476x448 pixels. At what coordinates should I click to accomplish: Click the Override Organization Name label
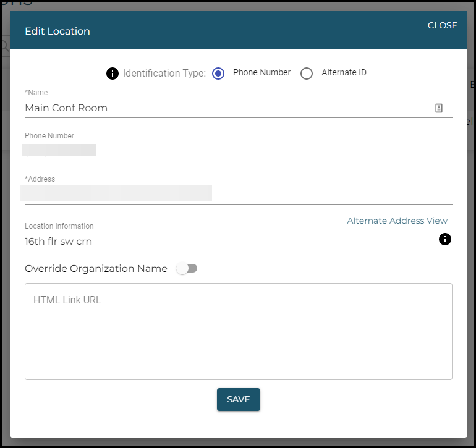96,269
